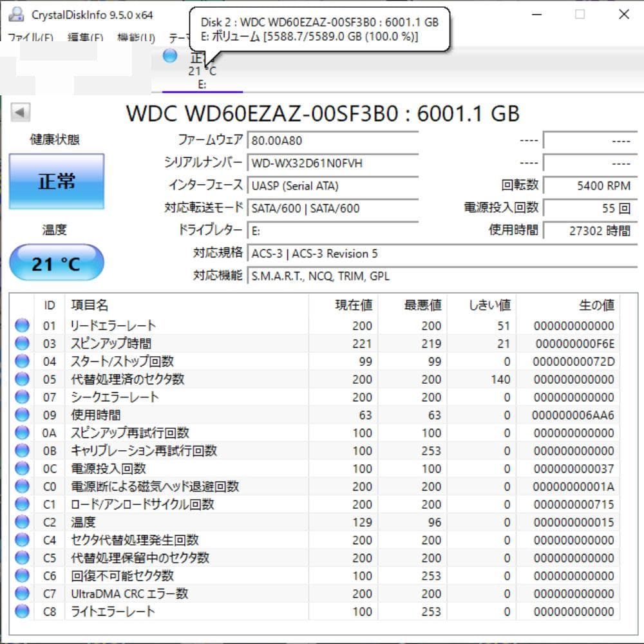
Task: Click the firmware field showing 80.00A80
Action: coord(334,140)
